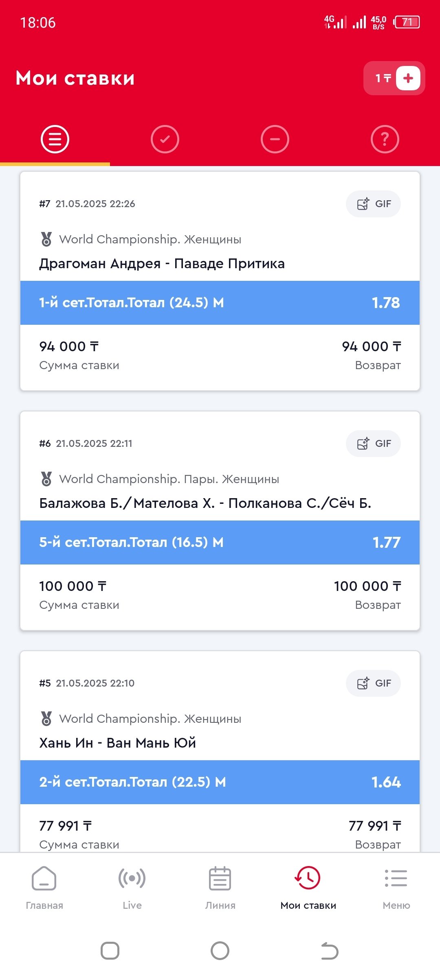The height and width of the screenshot is (980, 440).
Task: Select the 5-й сет Тотал (16.5) row
Action: 220,542
